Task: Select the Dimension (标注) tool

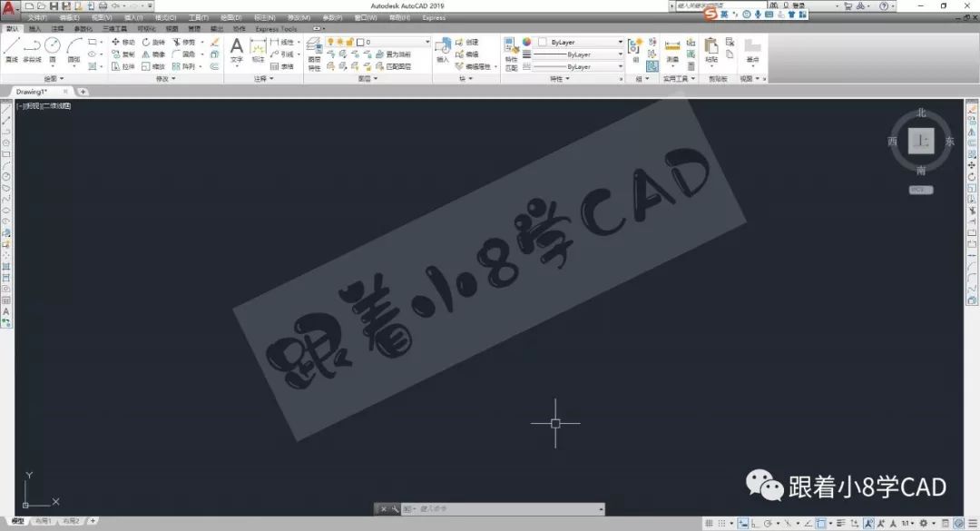Action: [258, 50]
